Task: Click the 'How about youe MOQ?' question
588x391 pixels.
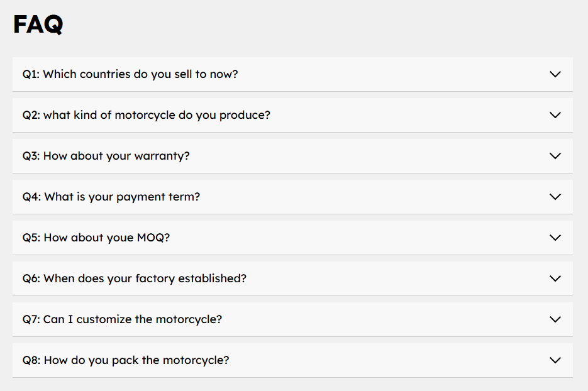Action: [x=106, y=238]
